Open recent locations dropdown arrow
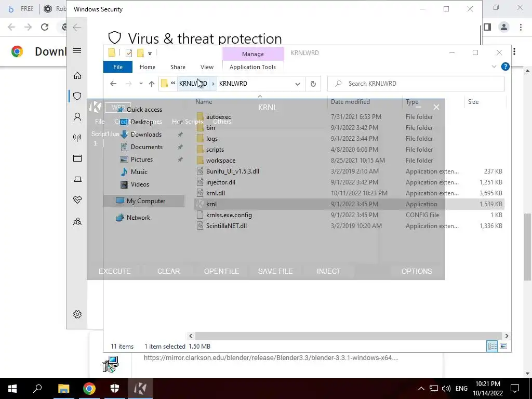532x399 pixels. [141, 84]
